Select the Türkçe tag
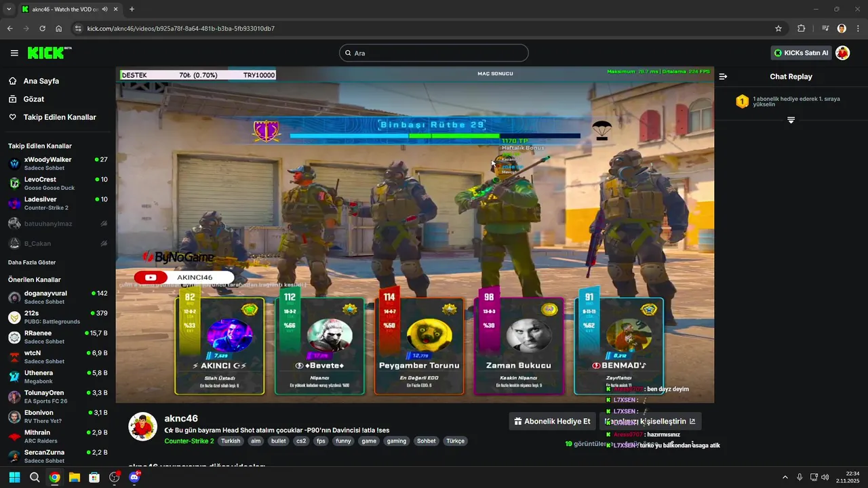This screenshot has height=488, width=868. tap(455, 441)
